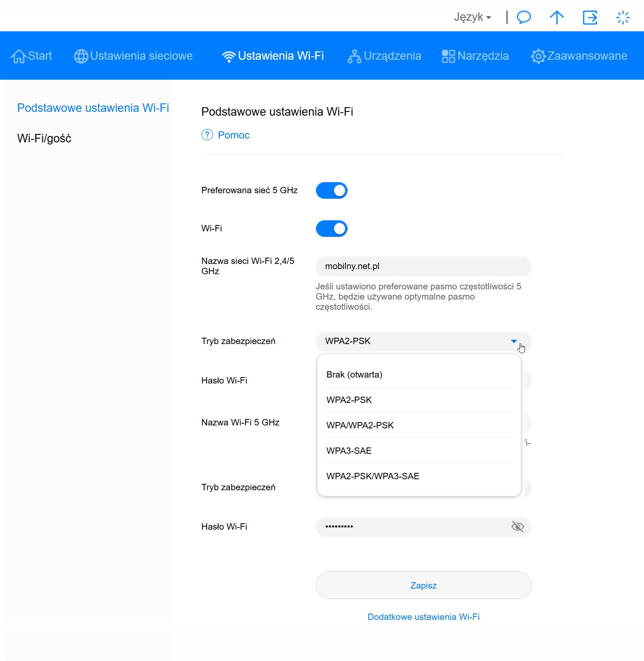Click the question mark help icon
This screenshot has width=644, height=661.
[207, 135]
